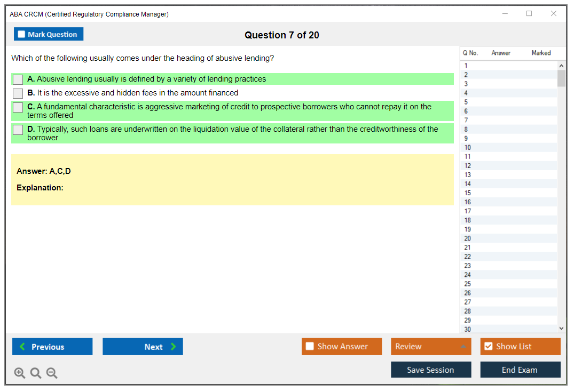Click the zoom reset magnifier icon
574x392 pixels.
(x=36, y=373)
